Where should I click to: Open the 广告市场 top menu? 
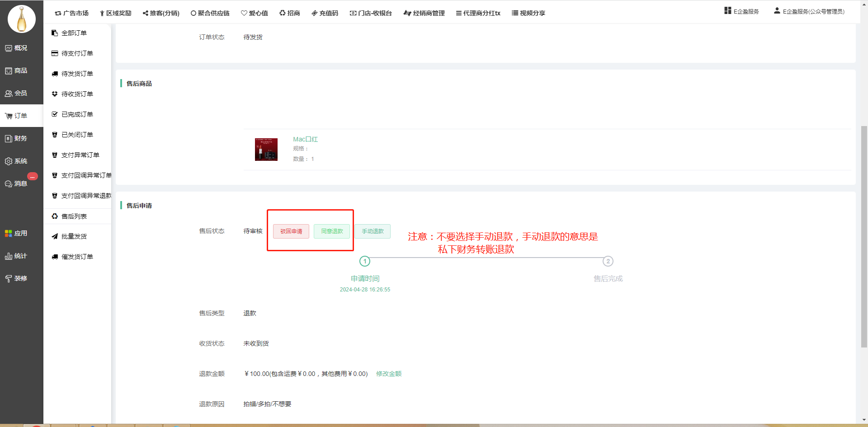coord(71,13)
